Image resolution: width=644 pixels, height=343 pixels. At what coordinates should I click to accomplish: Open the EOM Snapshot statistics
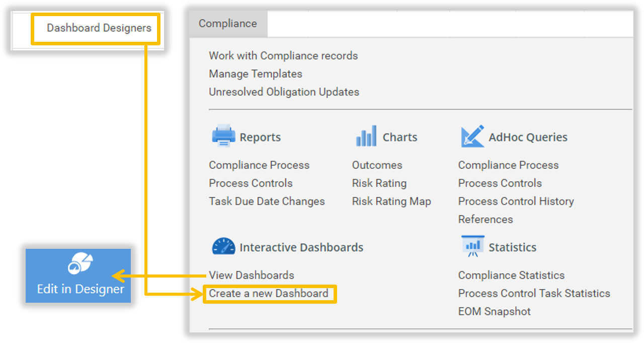point(494,312)
